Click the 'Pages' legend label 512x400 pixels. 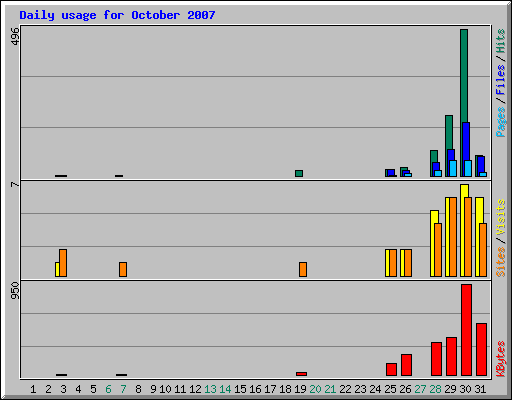[500, 122]
